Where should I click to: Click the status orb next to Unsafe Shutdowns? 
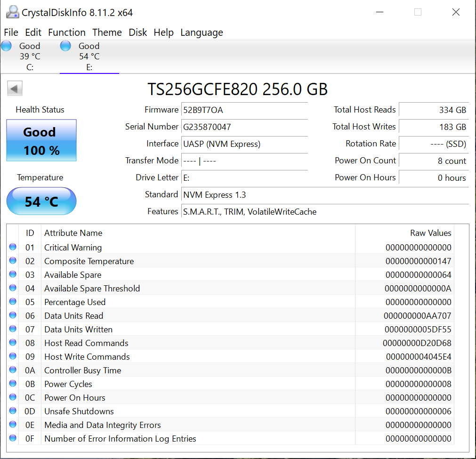pyautogui.click(x=13, y=411)
